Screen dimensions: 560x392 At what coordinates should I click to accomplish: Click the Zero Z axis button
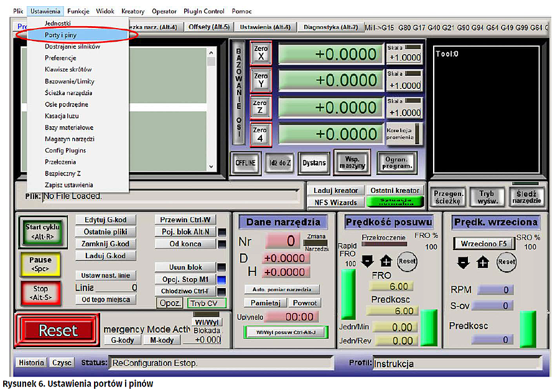(261, 107)
